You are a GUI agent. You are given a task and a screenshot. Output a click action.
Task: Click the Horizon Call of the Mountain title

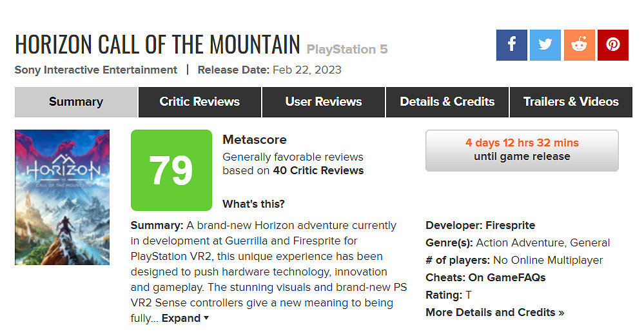pos(157,44)
